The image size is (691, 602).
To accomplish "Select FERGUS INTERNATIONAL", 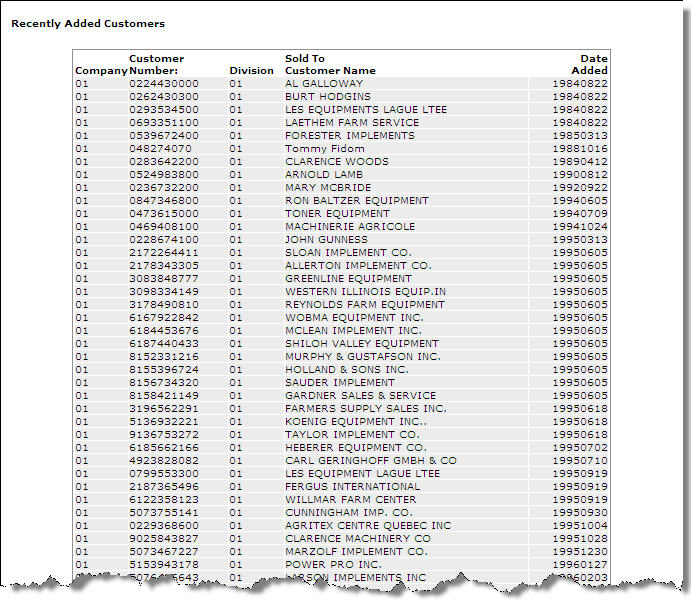I will click(x=353, y=487).
